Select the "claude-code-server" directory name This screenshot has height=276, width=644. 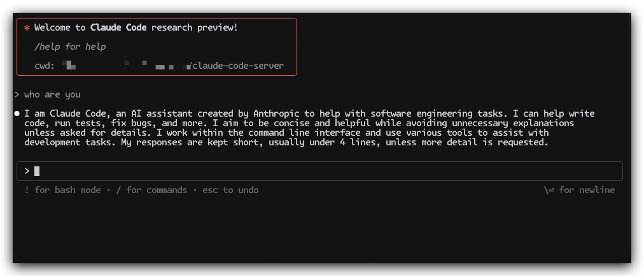(239, 66)
